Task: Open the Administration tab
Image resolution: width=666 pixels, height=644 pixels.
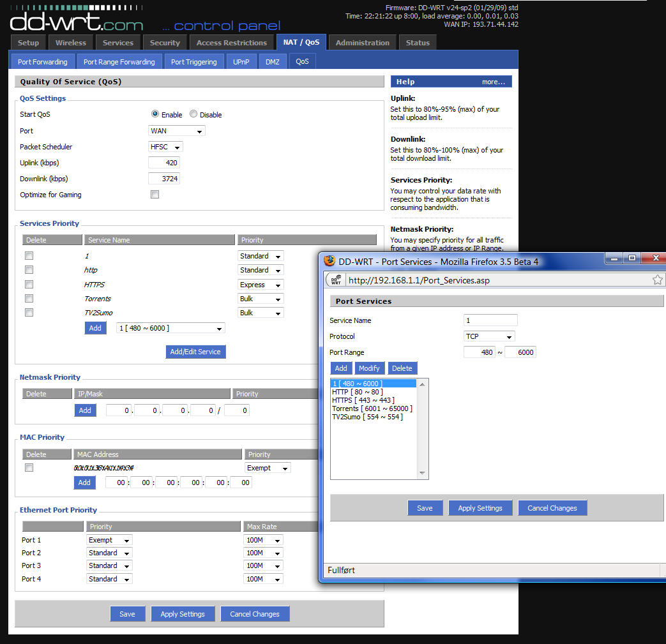Action: [362, 43]
